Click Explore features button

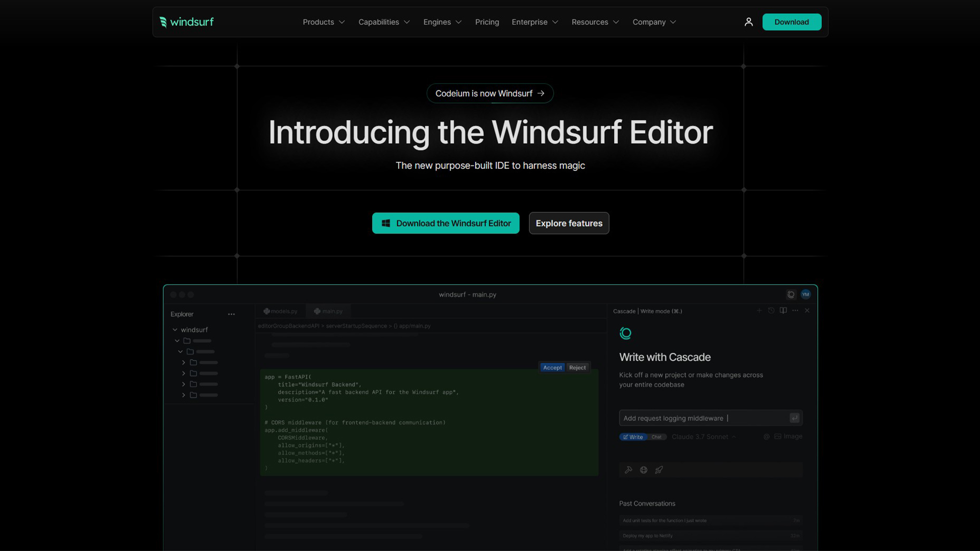(x=569, y=223)
